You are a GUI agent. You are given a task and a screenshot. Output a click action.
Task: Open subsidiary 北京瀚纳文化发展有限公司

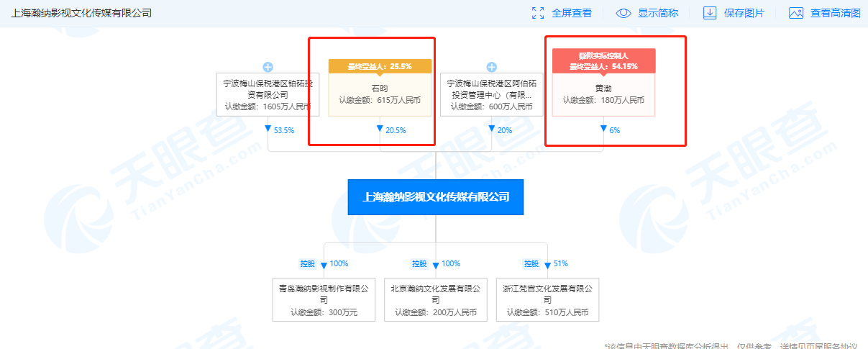point(436,299)
